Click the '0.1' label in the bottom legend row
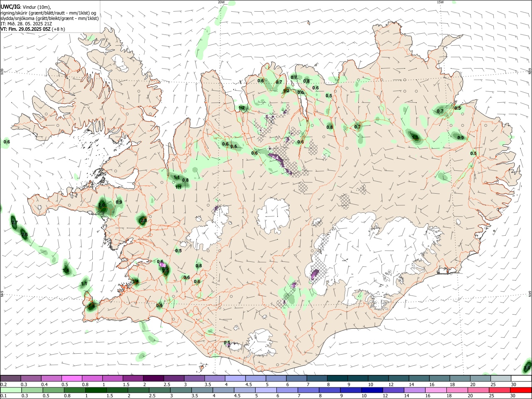This screenshot has height=399, width=532. click(3, 396)
